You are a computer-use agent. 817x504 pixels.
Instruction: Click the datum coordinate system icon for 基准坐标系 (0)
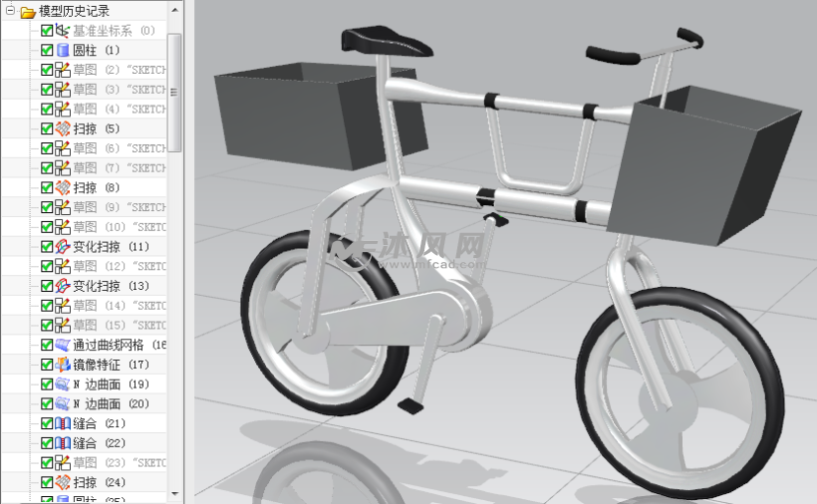tap(62, 31)
